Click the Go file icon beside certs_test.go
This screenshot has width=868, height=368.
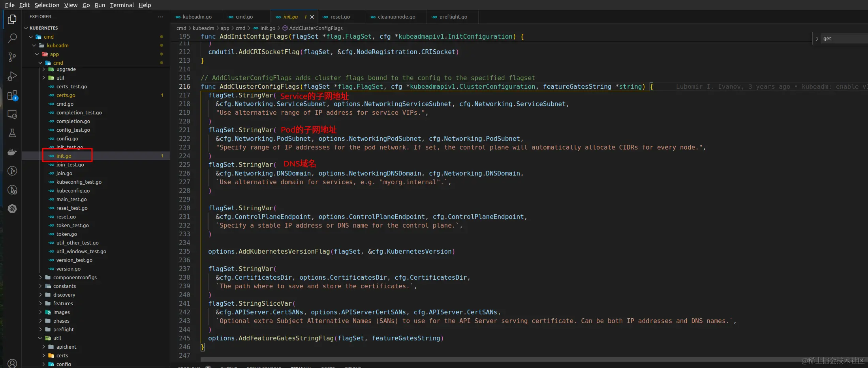[51, 86]
